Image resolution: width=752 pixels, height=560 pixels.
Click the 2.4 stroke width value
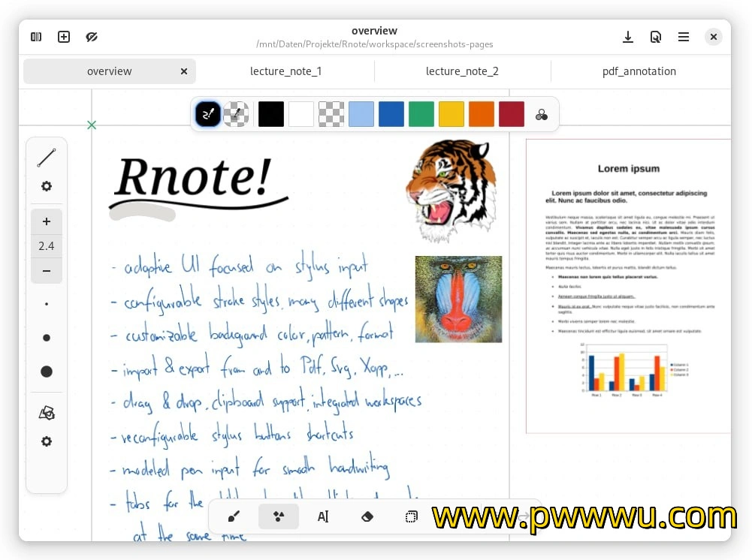47,246
